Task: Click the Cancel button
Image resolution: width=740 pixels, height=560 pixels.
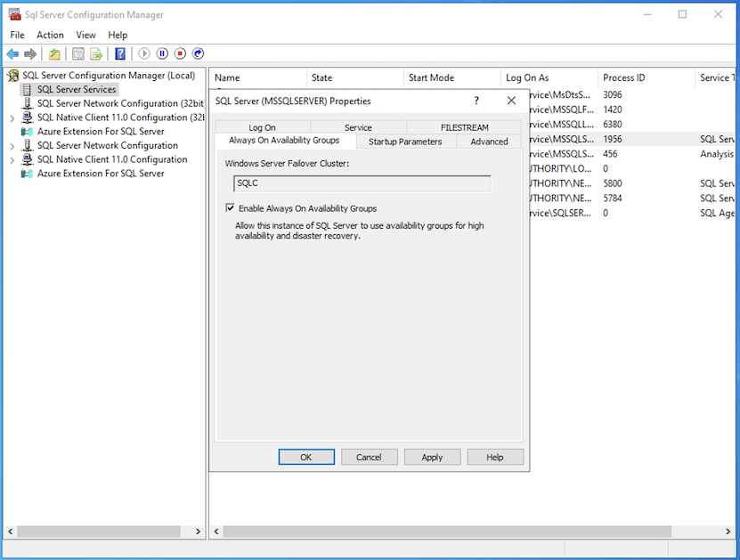Action: point(369,457)
